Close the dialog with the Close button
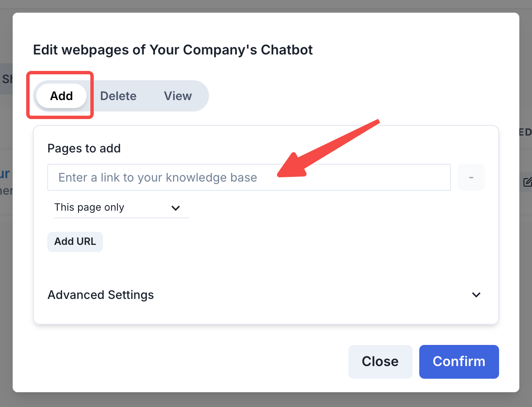This screenshot has height=407, width=532. (x=380, y=361)
